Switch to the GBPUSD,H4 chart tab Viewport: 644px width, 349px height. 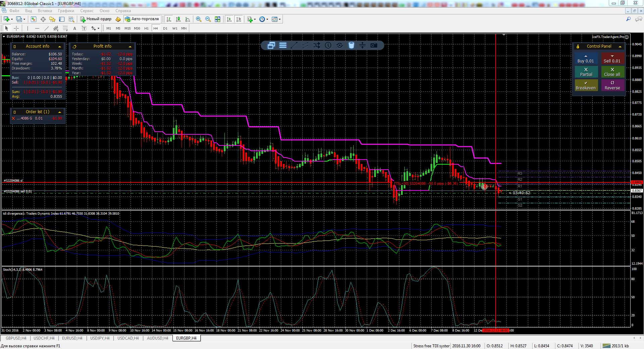click(16, 338)
